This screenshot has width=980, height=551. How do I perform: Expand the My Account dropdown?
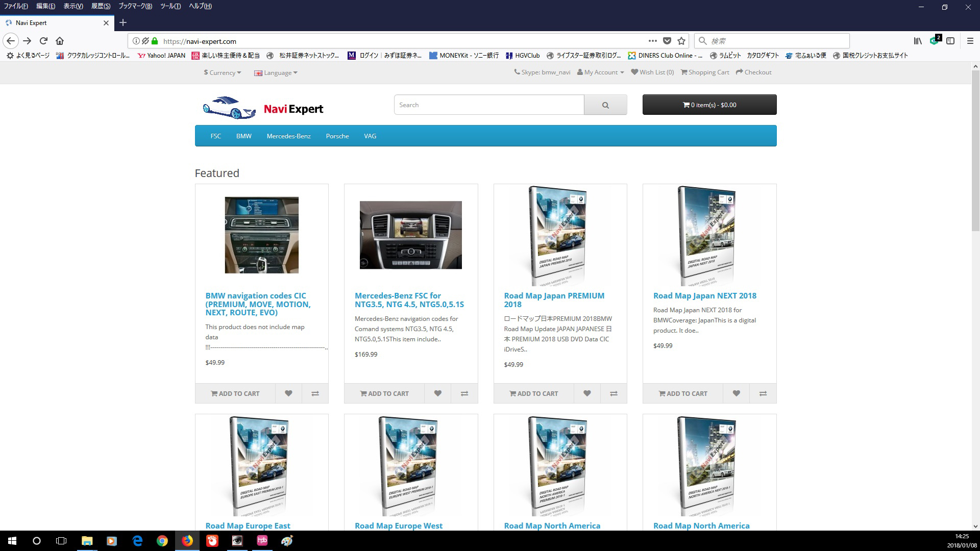600,72
